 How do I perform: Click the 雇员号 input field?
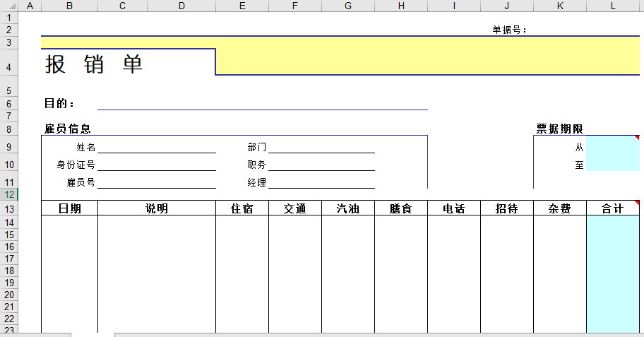coord(156,182)
